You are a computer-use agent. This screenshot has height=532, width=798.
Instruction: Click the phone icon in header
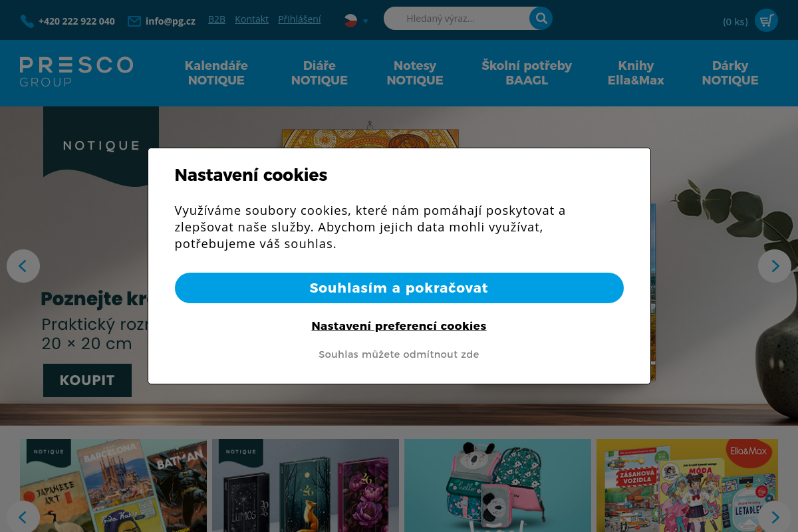click(27, 21)
